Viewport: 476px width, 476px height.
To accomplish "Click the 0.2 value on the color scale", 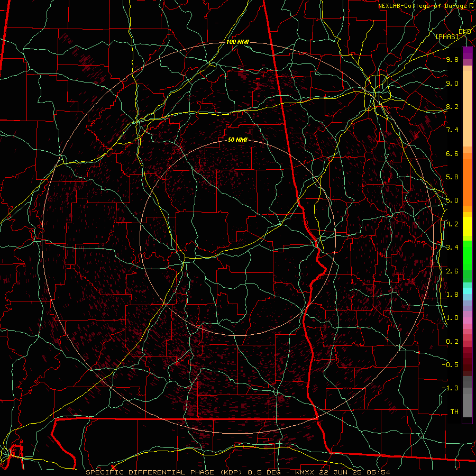I will pos(452,342).
